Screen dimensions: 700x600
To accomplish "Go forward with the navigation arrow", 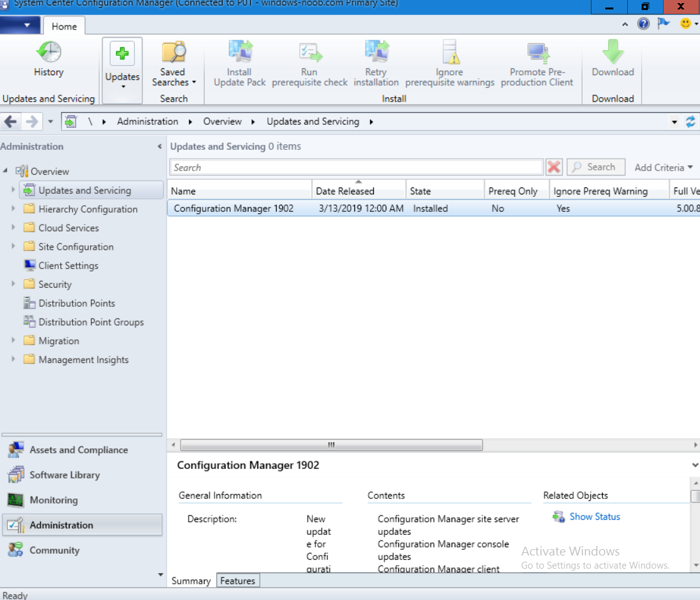I will [x=32, y=122].
